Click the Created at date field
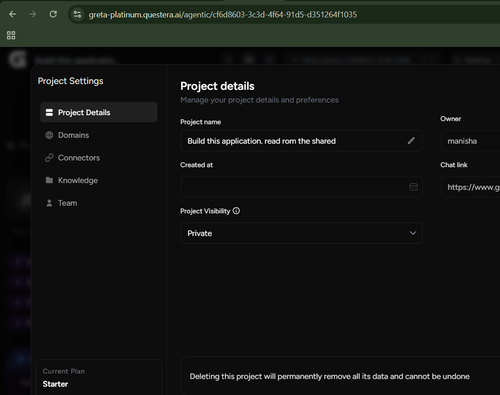The width and height of the screenshot is (500, 395). tap(301, 187)
